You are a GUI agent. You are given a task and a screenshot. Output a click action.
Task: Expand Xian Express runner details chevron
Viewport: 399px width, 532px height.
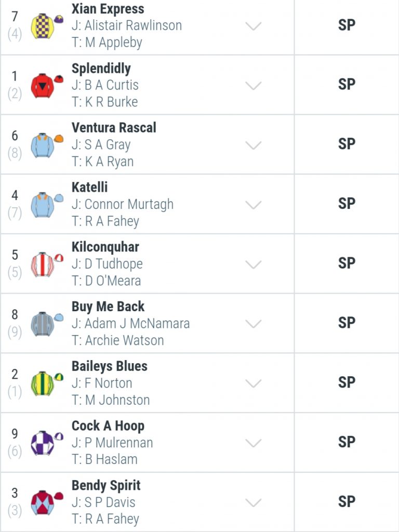point(254,26)
